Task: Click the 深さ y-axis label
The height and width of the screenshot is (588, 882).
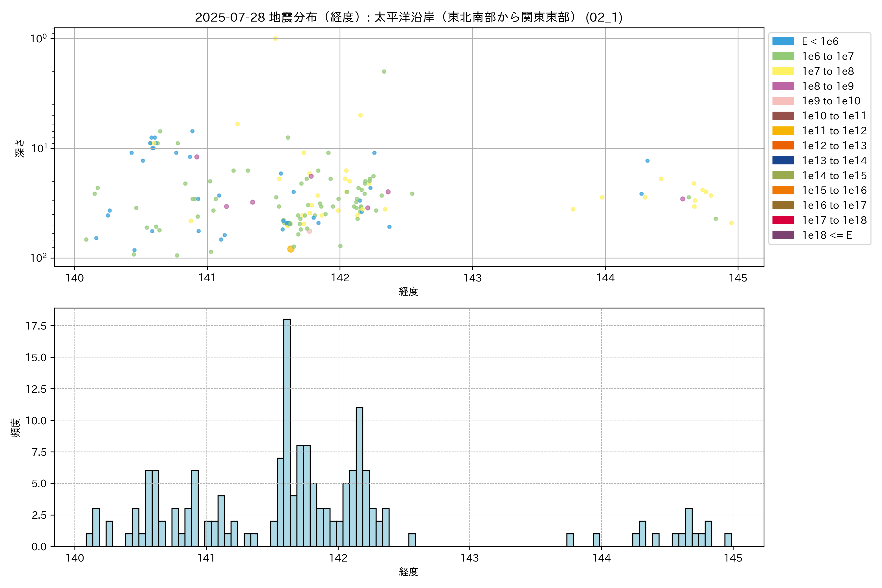Action: pyautogui.click(x=20, y=148)
